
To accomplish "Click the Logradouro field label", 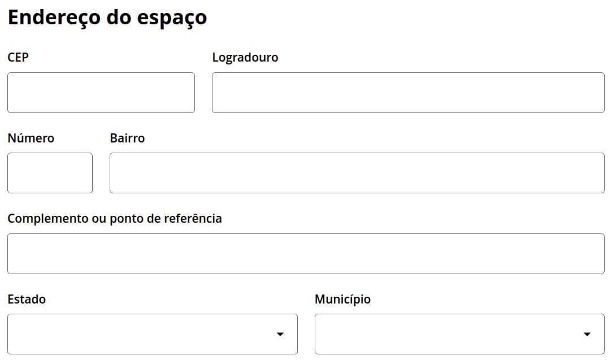I will coord(245,58).
